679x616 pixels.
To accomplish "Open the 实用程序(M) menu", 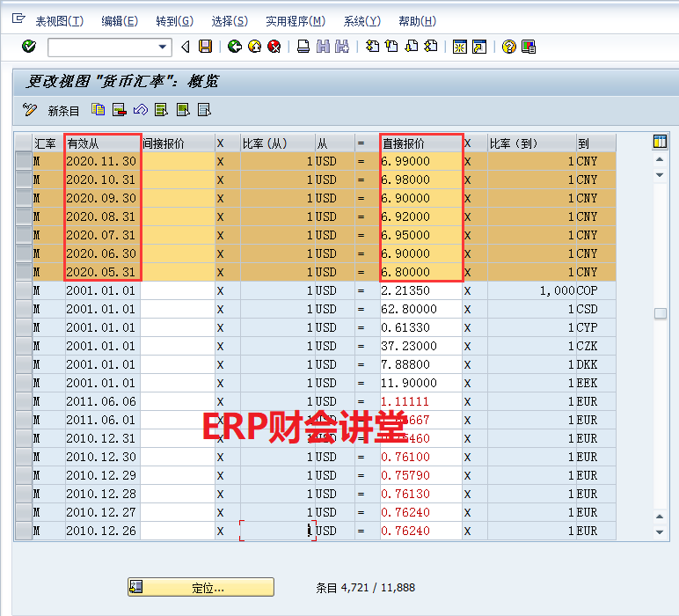I will pos(295,21).
